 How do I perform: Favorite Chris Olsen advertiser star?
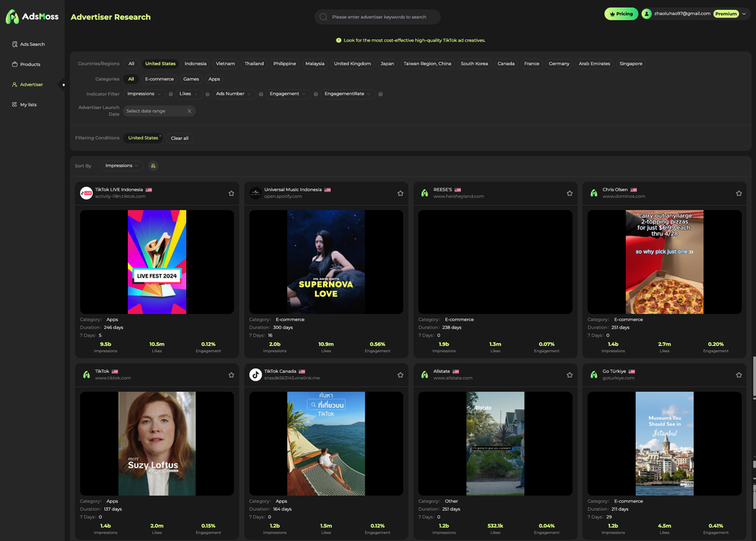point(739,194)
